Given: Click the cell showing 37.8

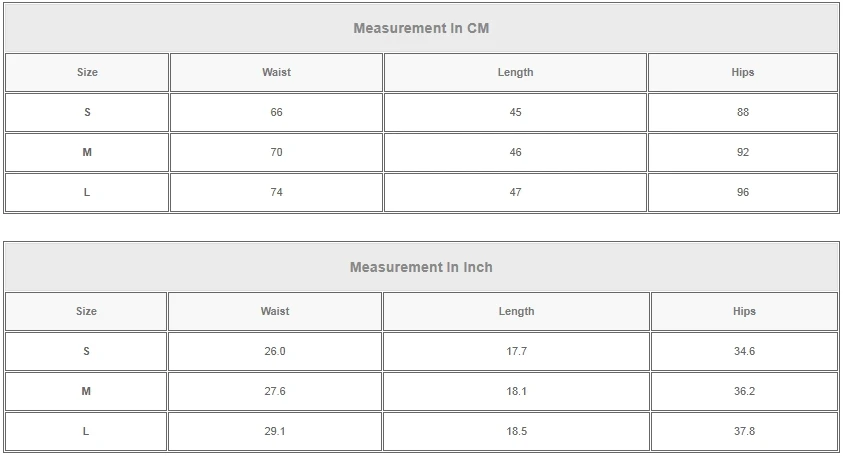Looking at the screenshot, I should click(x=744, y=431).
